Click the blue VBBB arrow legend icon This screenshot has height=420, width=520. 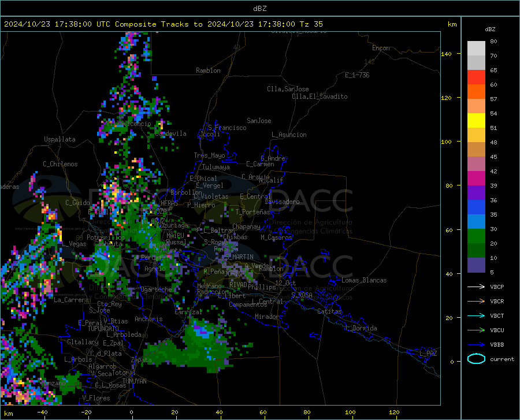tap(476, 345)
